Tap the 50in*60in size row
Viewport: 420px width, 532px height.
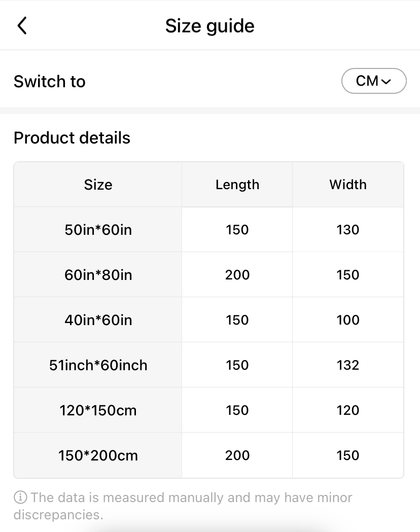(x=98, y=230)
